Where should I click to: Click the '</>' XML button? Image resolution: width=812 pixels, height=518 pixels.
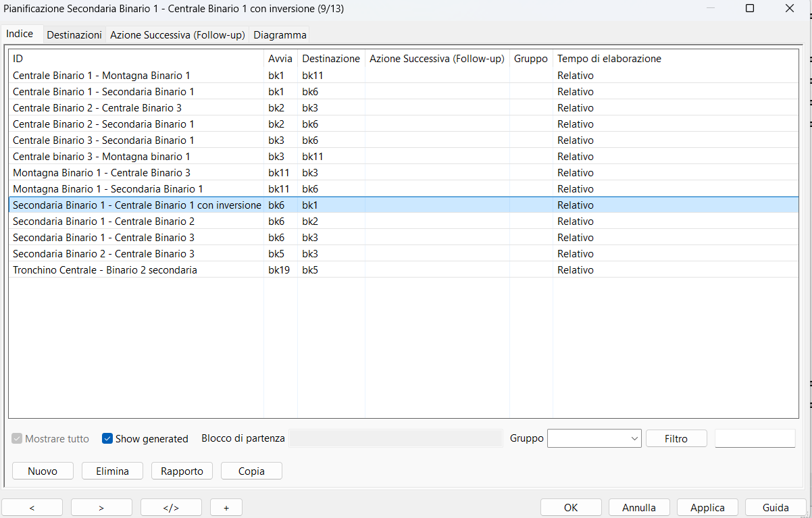point(171,507)
